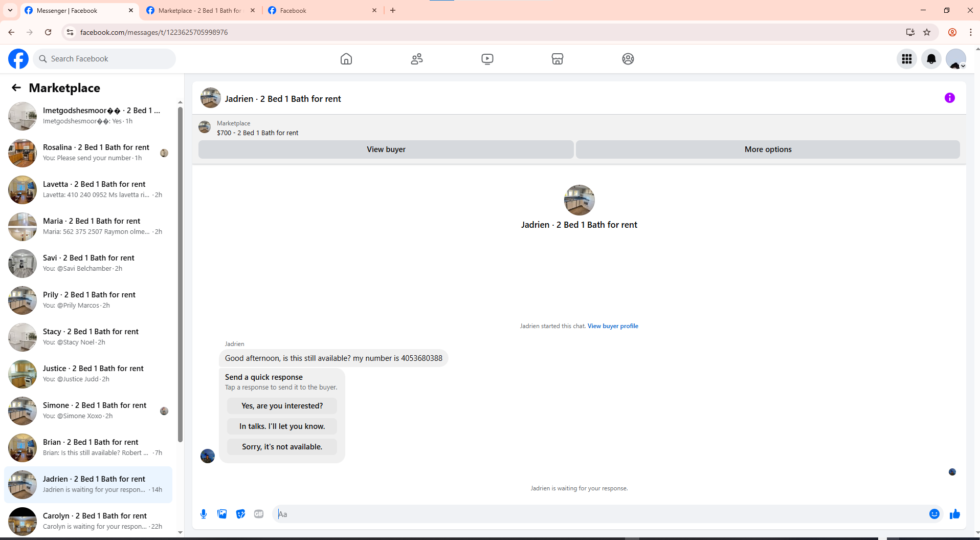Click the install app icon in address bar
Image resolution: width=980 pixels, height=540 pixels.
coord(910,32)
